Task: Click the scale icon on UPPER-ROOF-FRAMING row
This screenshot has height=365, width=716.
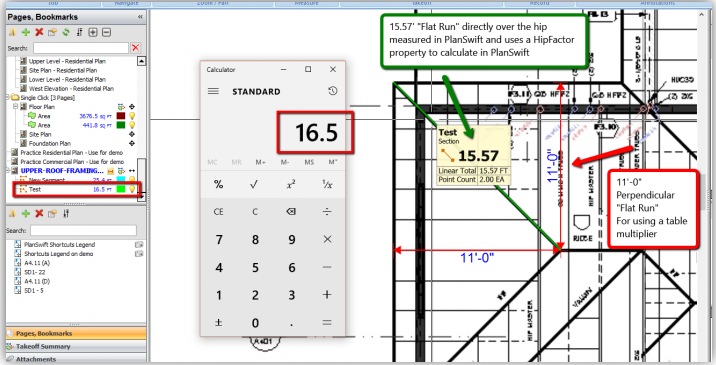Action: 110,171
